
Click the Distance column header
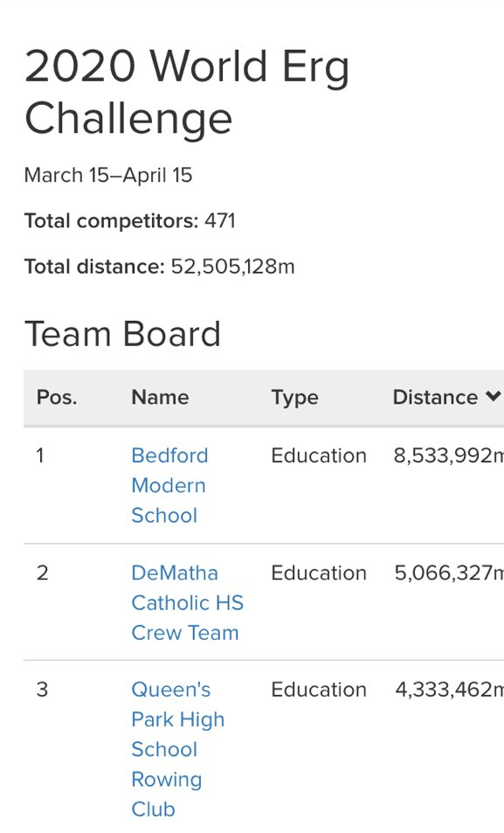(435, 398)
